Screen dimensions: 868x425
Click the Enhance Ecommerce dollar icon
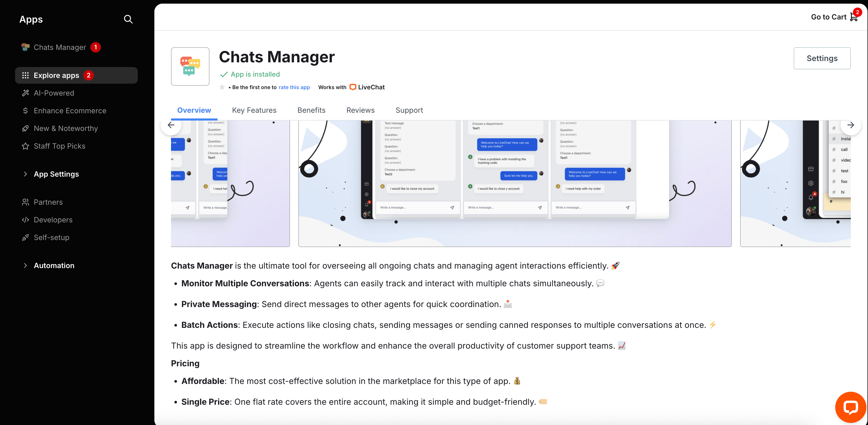pyautogui.click(x=25, y=110)
